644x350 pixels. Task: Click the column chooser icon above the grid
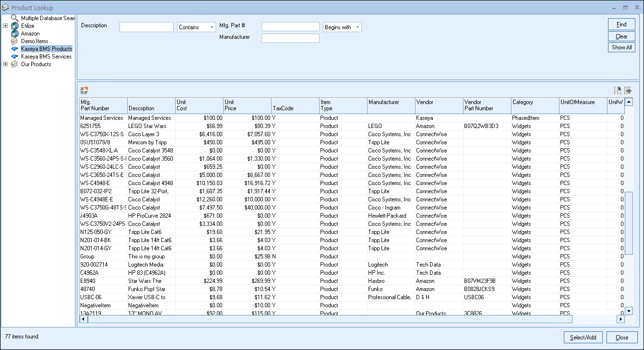point(618,90)
